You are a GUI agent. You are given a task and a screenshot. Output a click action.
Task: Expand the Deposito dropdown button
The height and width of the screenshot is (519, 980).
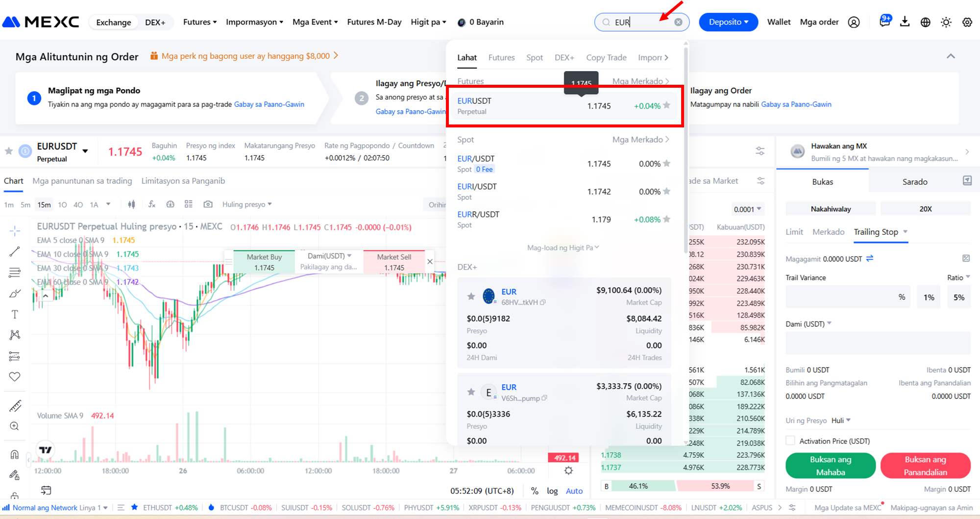728,22
